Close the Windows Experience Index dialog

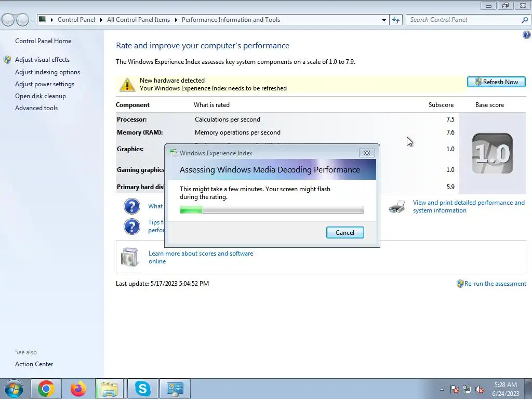click(367, 153)
